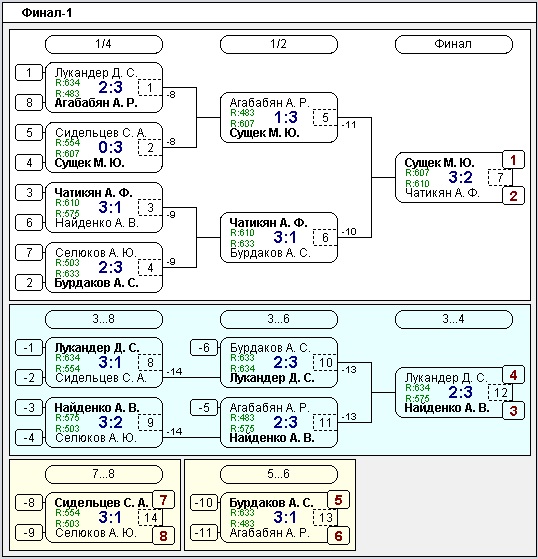Click seventh place badge next to Сидельцев

pos(163,500)
